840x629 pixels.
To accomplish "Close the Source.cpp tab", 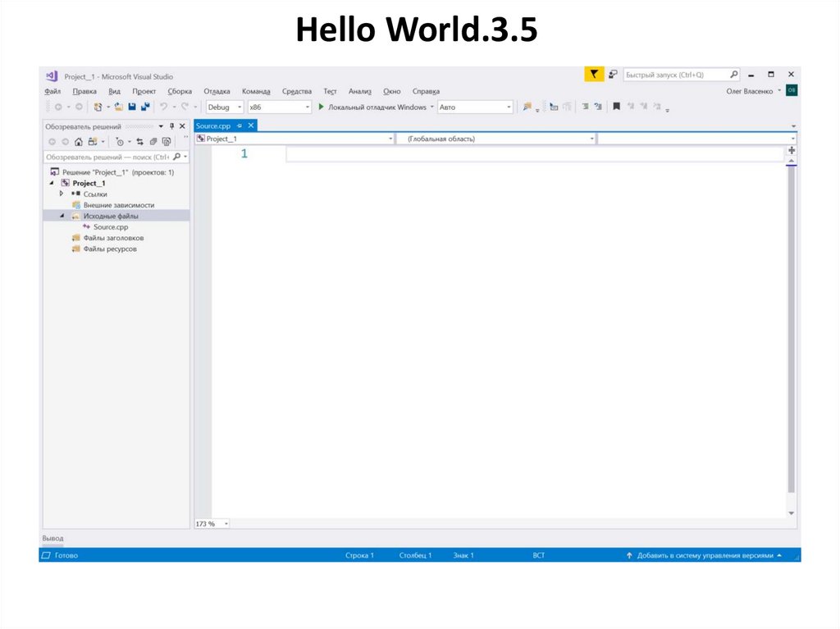I will coord(251,126).
